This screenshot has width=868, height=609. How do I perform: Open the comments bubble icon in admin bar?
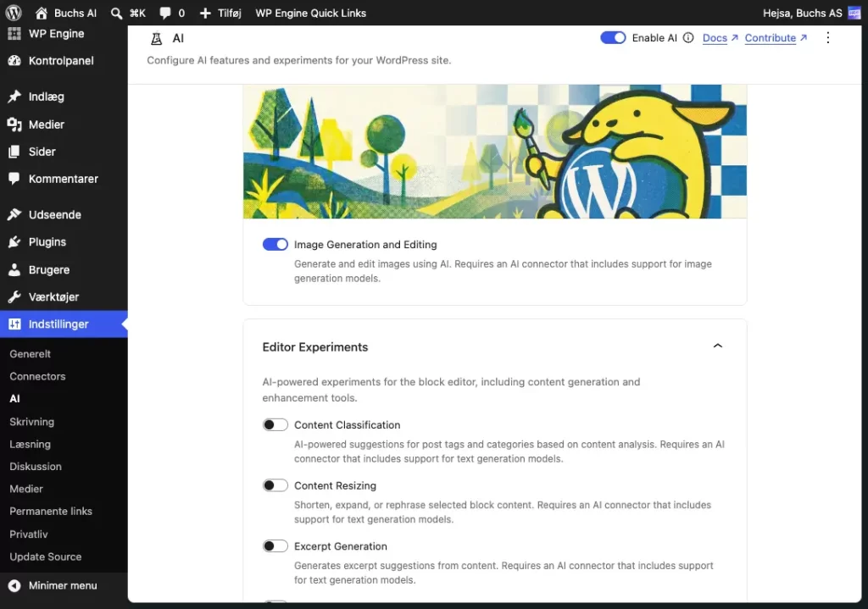(x=165, y=14)
